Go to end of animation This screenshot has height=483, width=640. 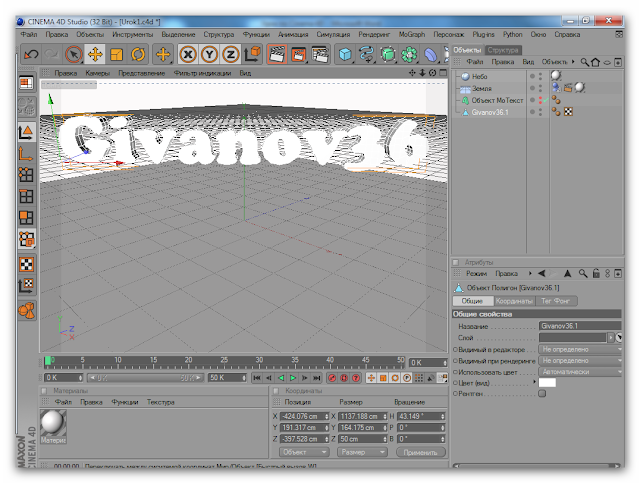click(316, 378)
